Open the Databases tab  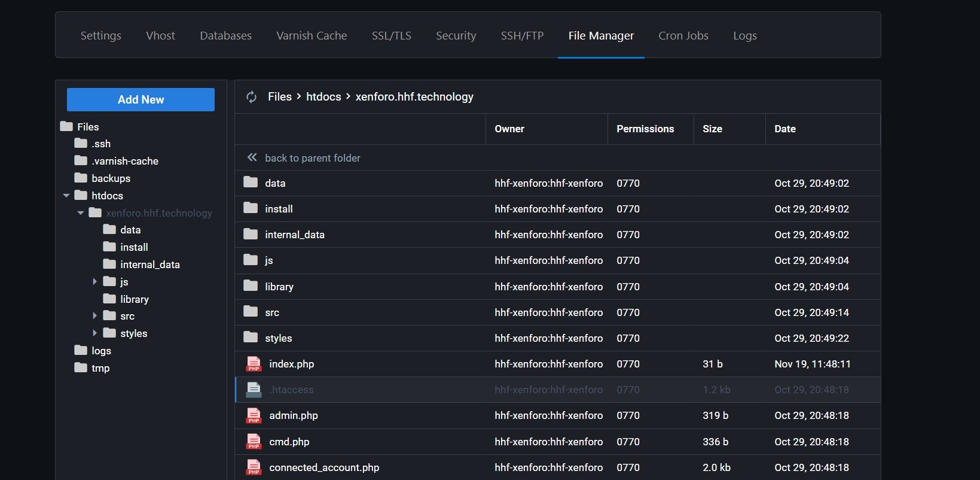click(226, 35)
